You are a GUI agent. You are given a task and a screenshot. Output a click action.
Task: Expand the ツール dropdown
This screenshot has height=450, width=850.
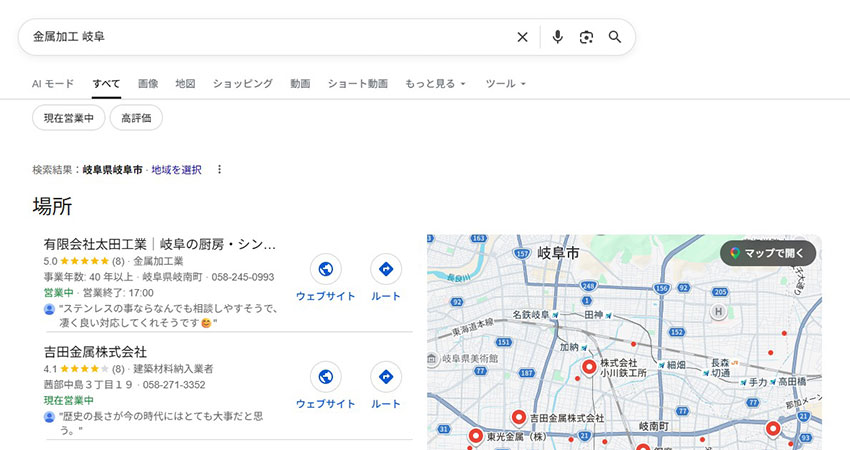(505, 83)
